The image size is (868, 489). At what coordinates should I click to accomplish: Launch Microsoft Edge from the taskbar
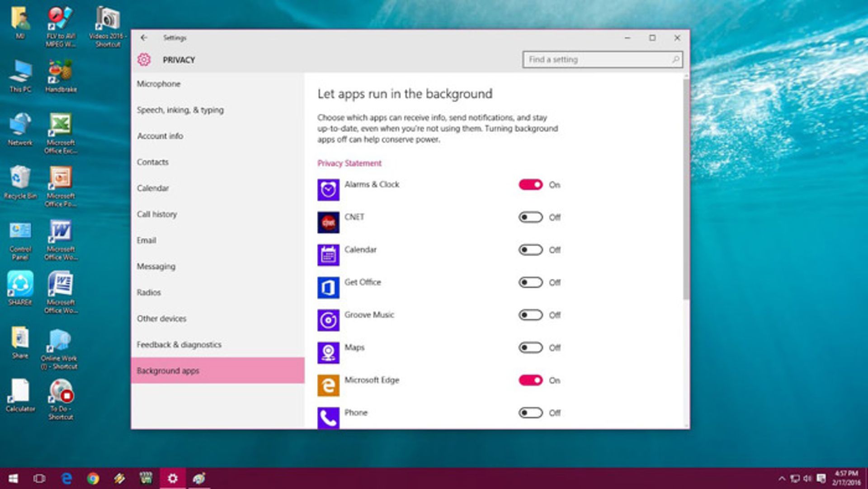(66, 478)
